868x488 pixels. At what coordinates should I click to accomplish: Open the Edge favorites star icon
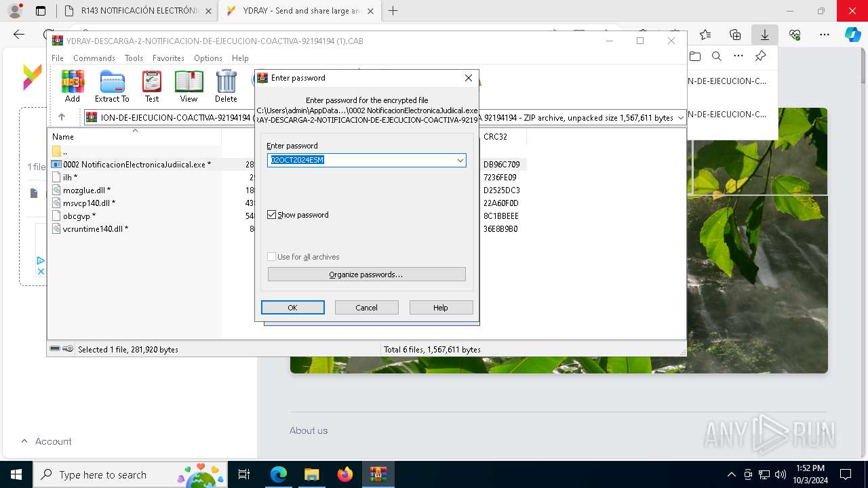(x=705, y=35)
